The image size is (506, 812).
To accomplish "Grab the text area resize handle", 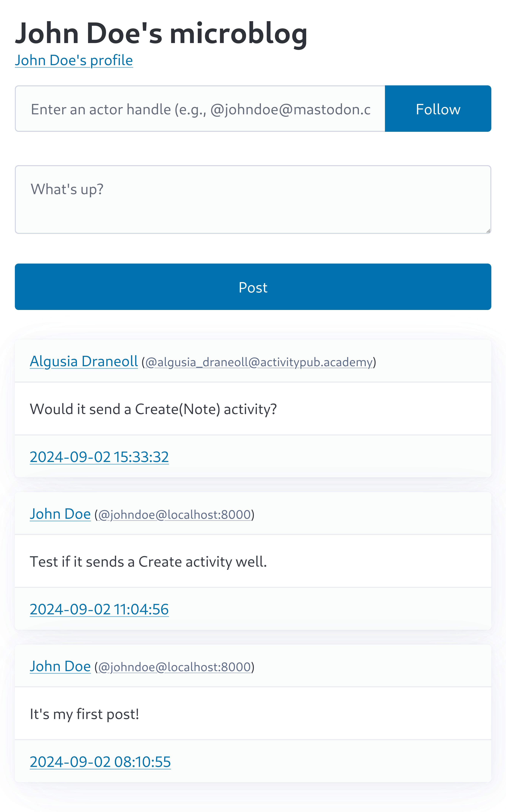I will pyautogui.click(x=488, y=231).
